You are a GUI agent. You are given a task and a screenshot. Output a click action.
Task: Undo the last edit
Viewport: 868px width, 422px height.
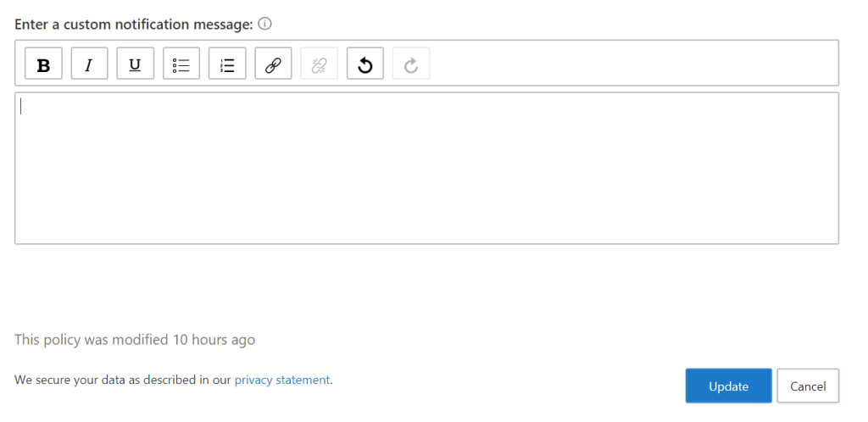point(364,64)
